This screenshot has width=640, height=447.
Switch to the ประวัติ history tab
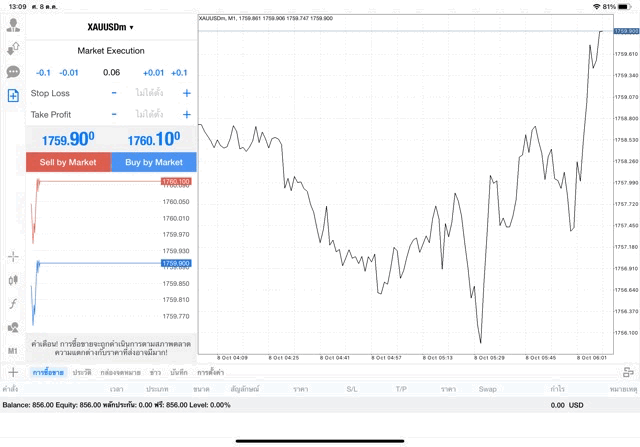[81, 372]
